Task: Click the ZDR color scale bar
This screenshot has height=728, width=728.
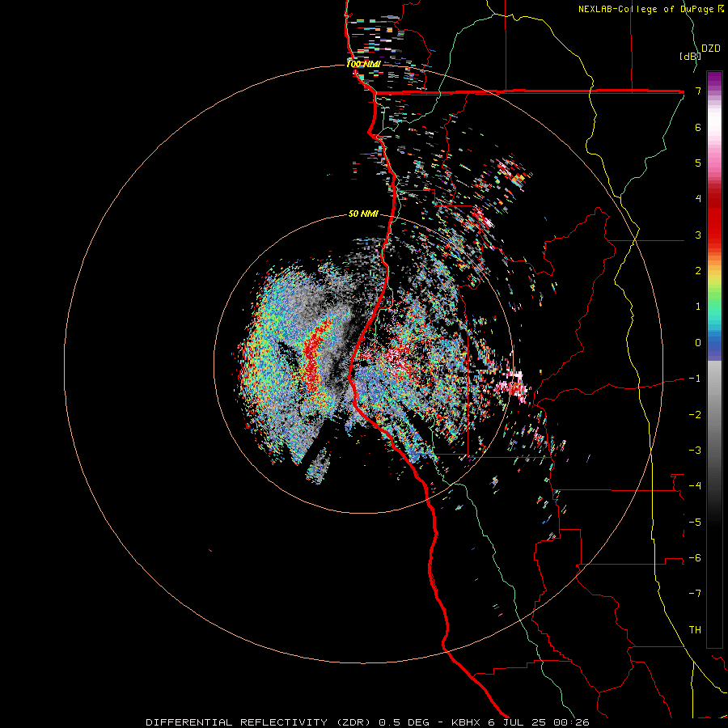Action: pyautogui.click(x=714, y=359)
